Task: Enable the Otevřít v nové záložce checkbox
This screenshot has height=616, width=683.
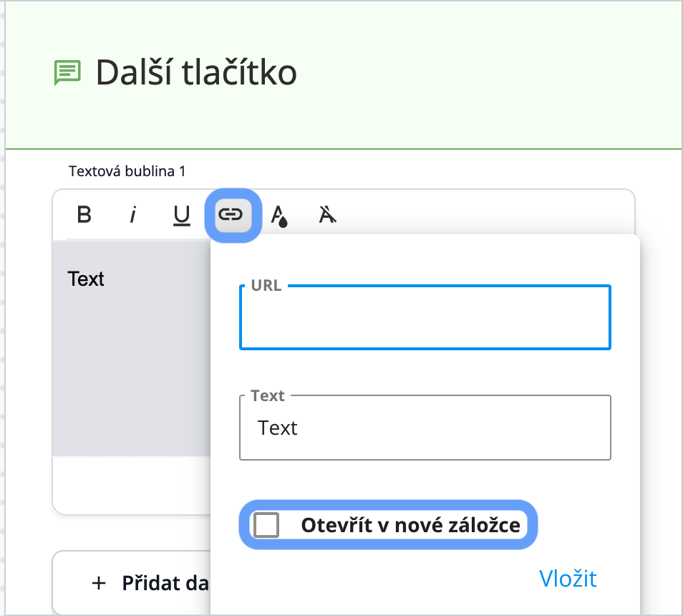Action: pyautogui.click(x=266, y=525)
